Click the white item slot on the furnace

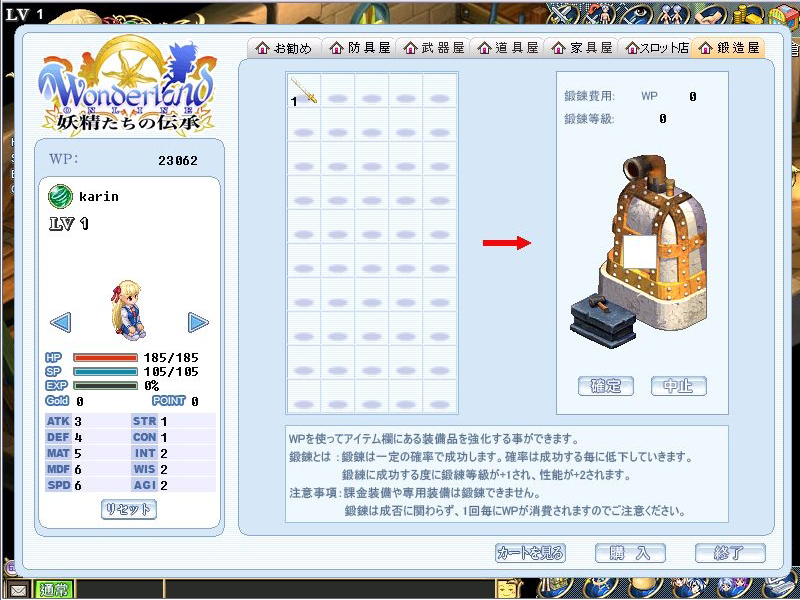click(x=640, y=252)
